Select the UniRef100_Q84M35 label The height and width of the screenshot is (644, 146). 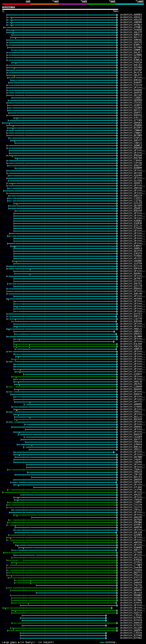pos(131,93)
